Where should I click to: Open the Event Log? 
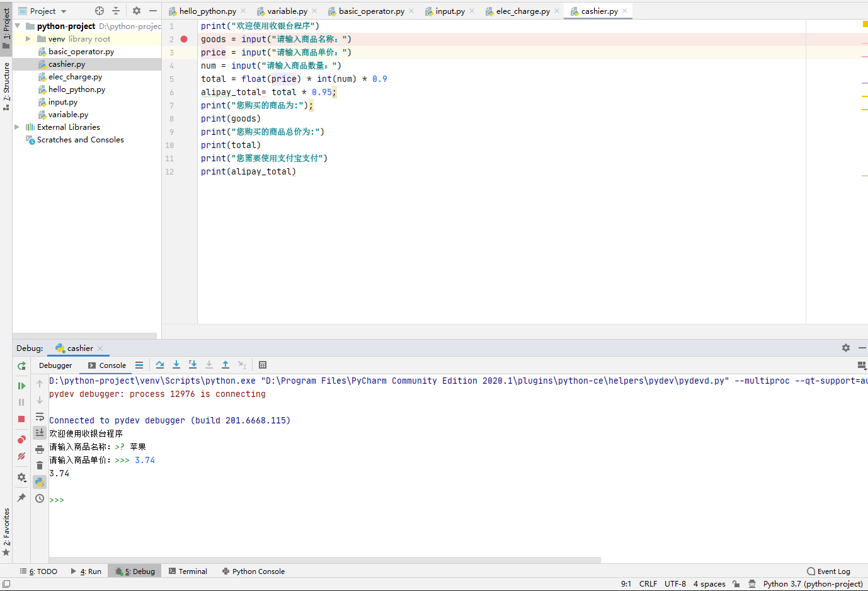828,571
